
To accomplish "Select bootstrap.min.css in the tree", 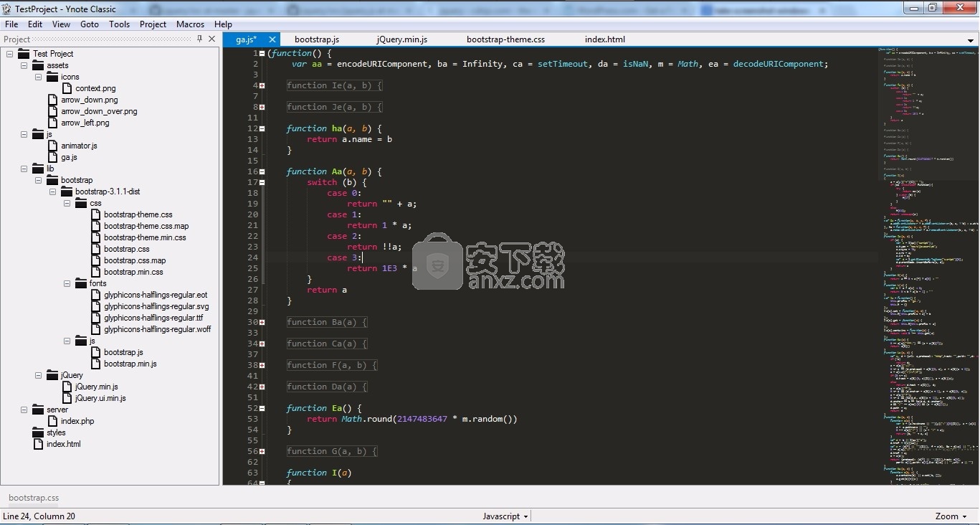I will pos(133,272).
